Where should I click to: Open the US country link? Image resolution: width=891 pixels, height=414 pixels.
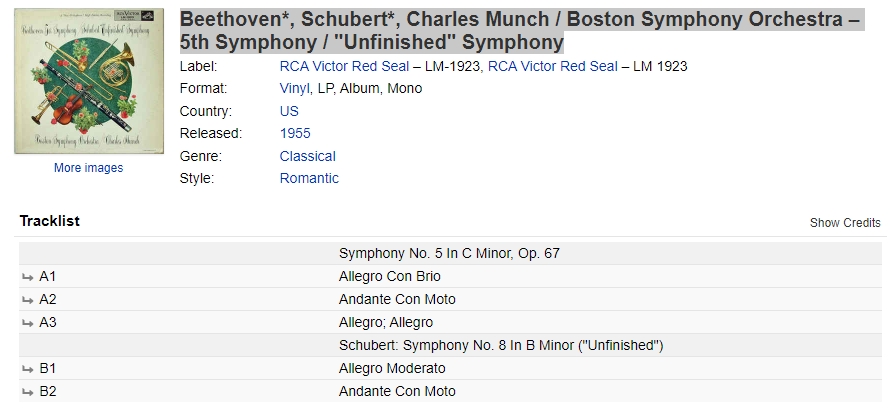289,111
